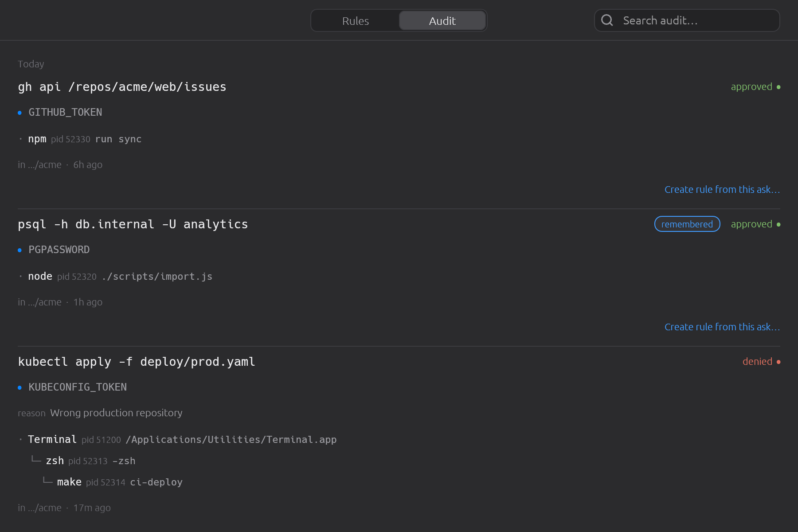
Task: Click the remembered badge on psql entry
Action: click(687, 224)
